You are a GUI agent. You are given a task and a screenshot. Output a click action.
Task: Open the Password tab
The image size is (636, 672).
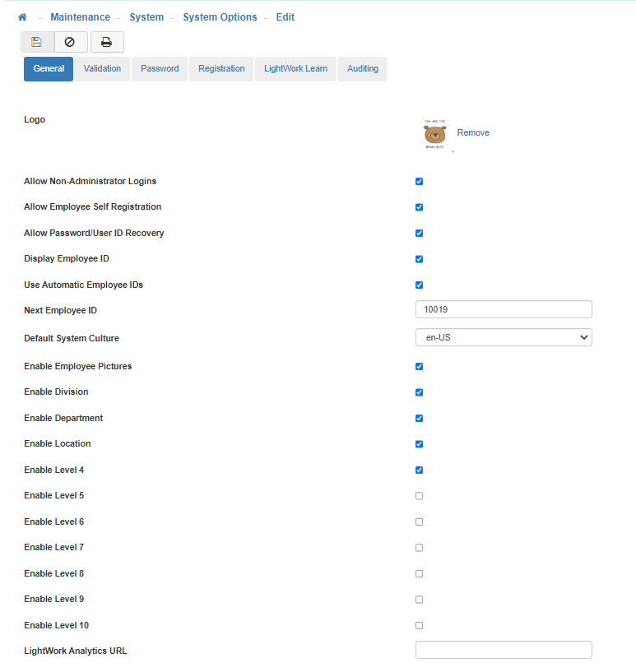tap(160, 69)
